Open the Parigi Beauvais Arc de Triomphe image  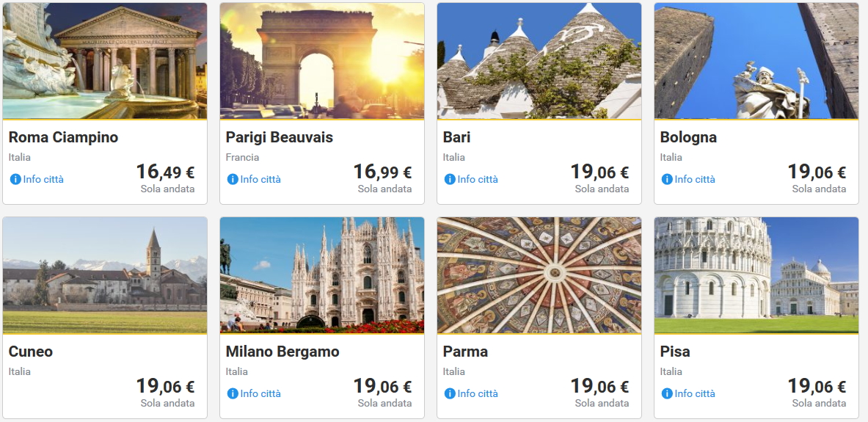(322, 61)
